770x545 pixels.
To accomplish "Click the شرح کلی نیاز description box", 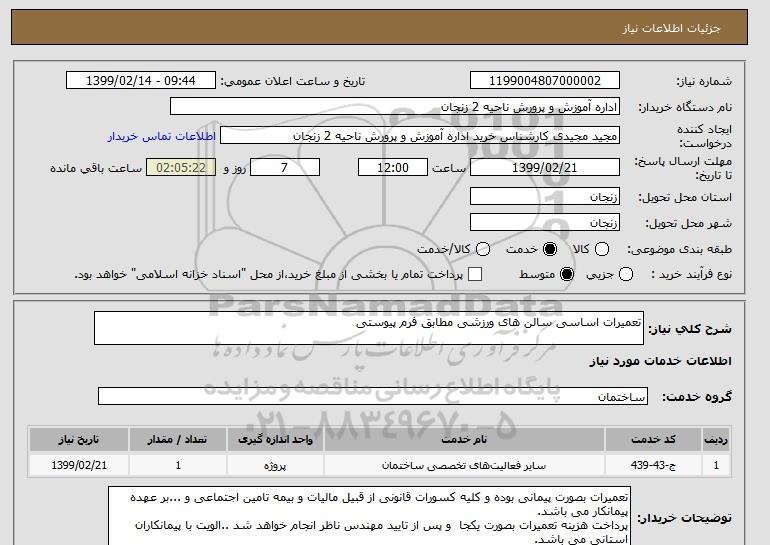I will click(369, 328).
